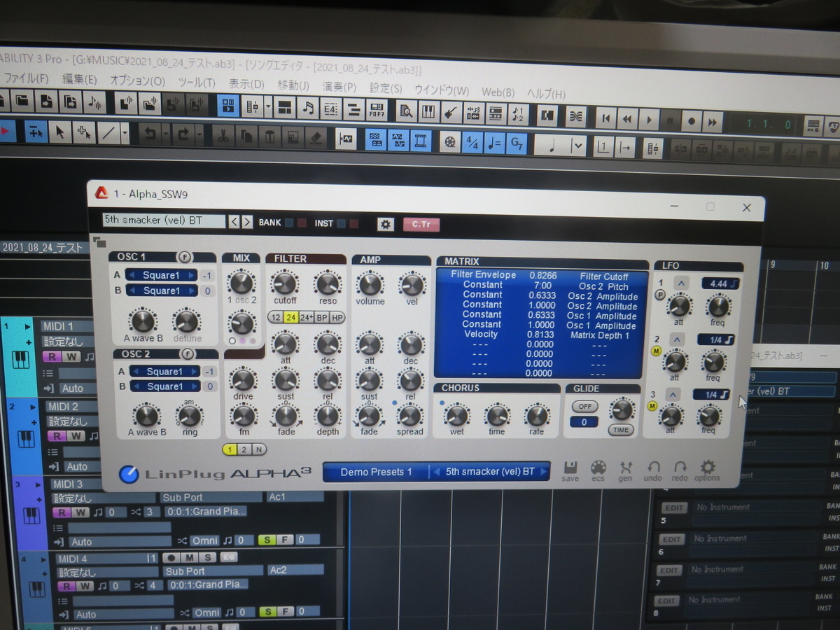Open the オプション(O) menu
Viewport: 840px width, 630px height.
click(x=137, y=81)
